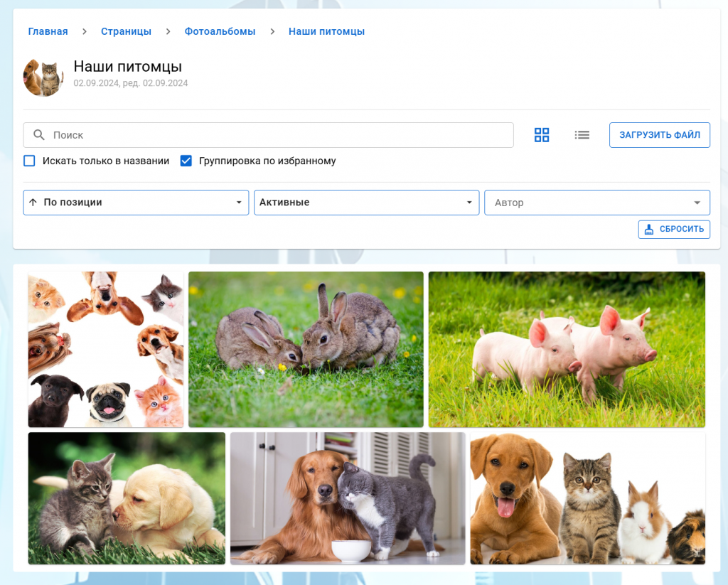Open the 'По позиции' sort dropdown

pos(136,203)
